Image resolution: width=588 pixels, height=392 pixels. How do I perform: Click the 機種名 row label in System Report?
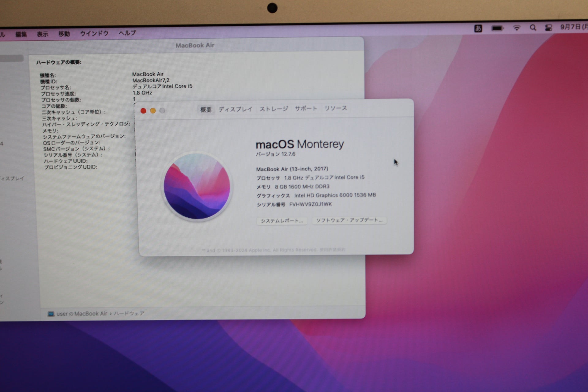(x=48, y=75)
